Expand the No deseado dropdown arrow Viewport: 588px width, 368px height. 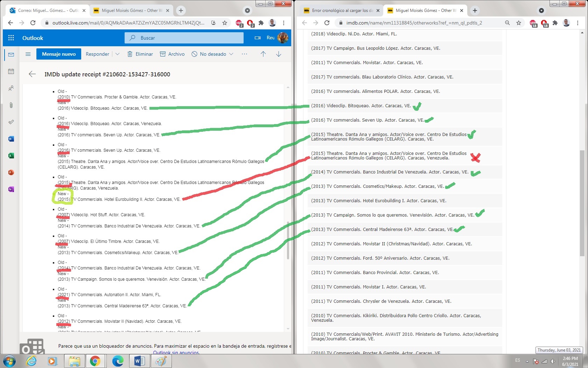(231, 54)
